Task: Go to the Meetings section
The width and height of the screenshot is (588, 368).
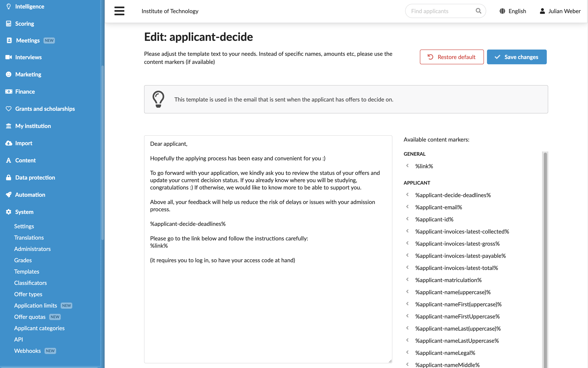Action: 28,40
